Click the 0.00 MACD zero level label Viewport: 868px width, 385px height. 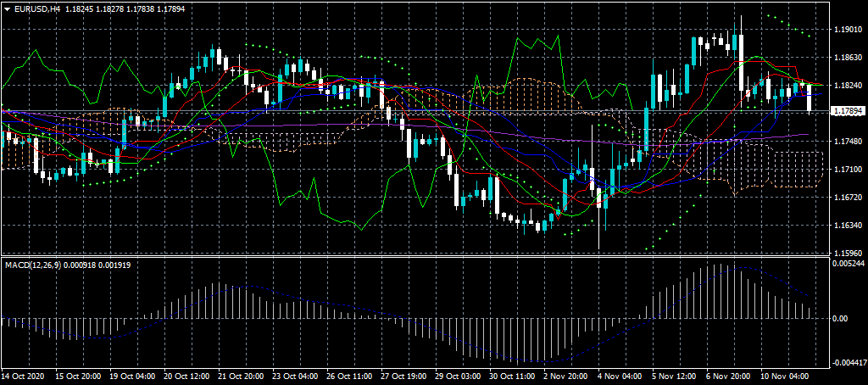[840, 319]
